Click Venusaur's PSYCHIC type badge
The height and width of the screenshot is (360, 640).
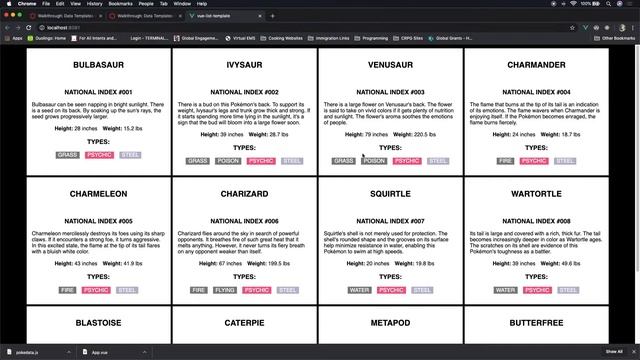point(407,161)
